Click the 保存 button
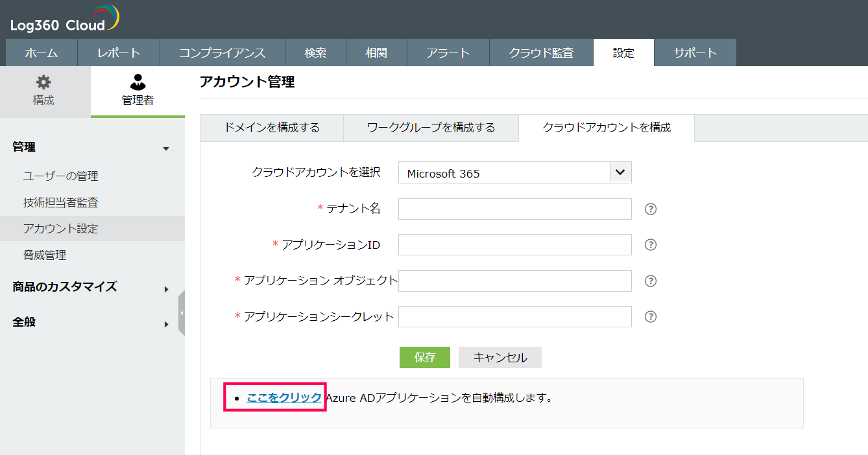Screen dimensions: 868x455 (424, 357)
